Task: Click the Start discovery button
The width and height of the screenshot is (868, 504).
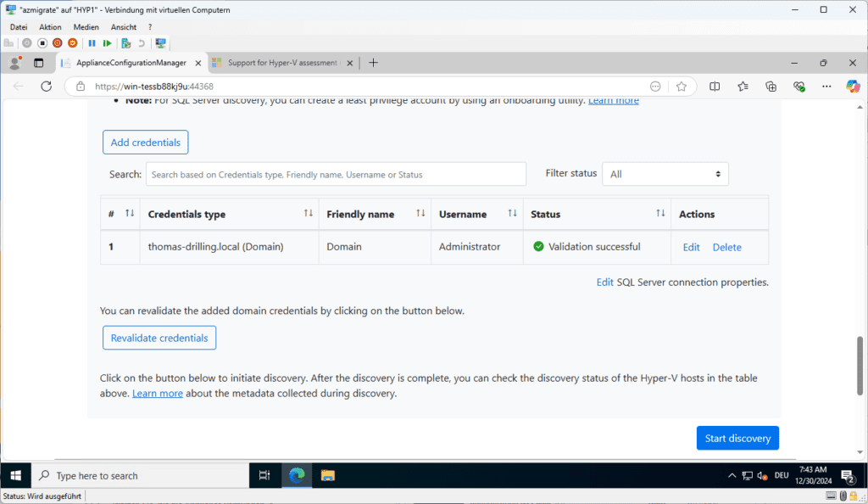Action: click(x=737, y=438)
